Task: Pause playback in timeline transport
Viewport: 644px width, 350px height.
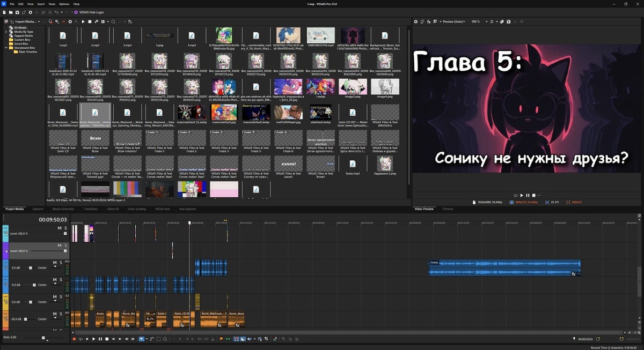Action: pyautogui.click(x=100, y=339)
